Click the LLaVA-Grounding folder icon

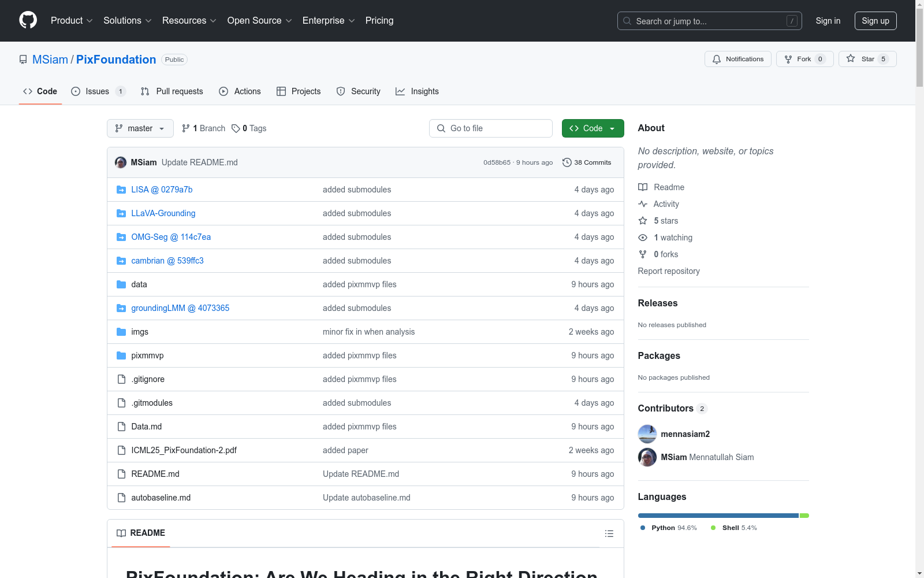click(121, 213)
